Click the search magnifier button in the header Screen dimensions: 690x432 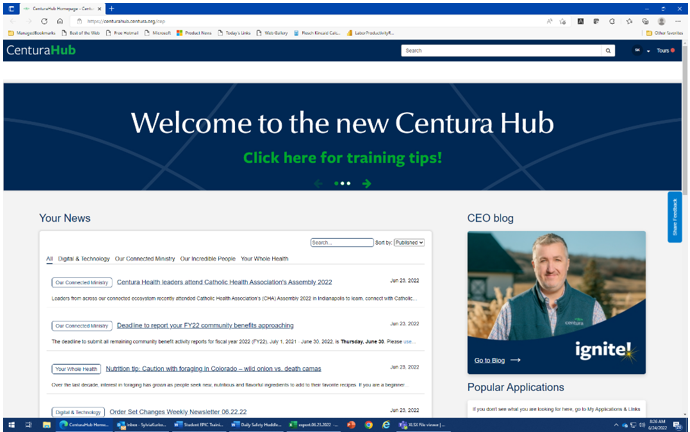[x=608, y=51]
